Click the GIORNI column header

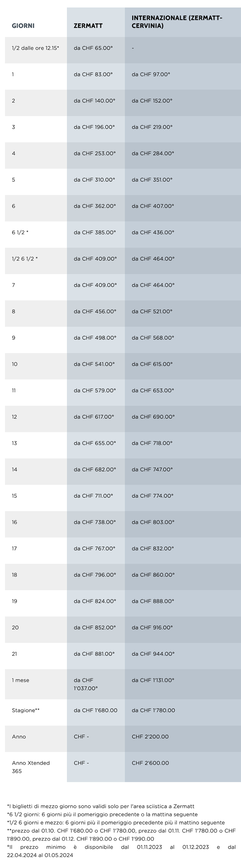click(x=23, y=26)
